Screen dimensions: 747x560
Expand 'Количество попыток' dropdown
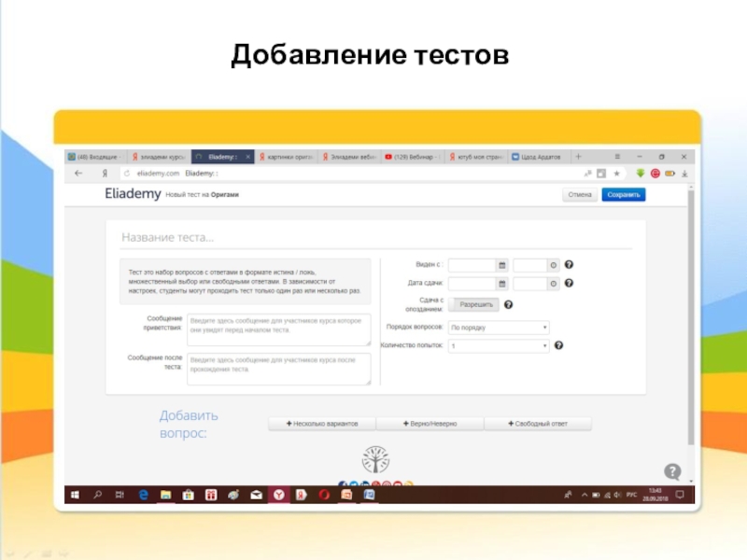coord(499,345)
